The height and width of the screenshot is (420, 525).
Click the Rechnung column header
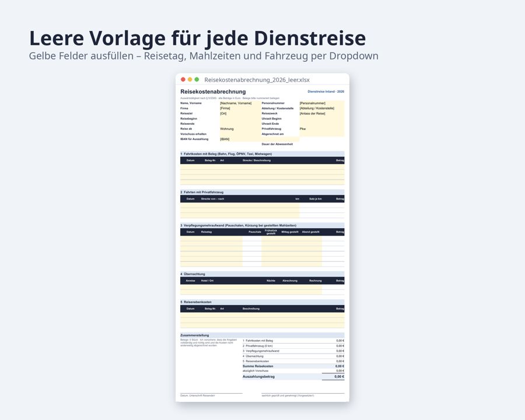(316, 281)
